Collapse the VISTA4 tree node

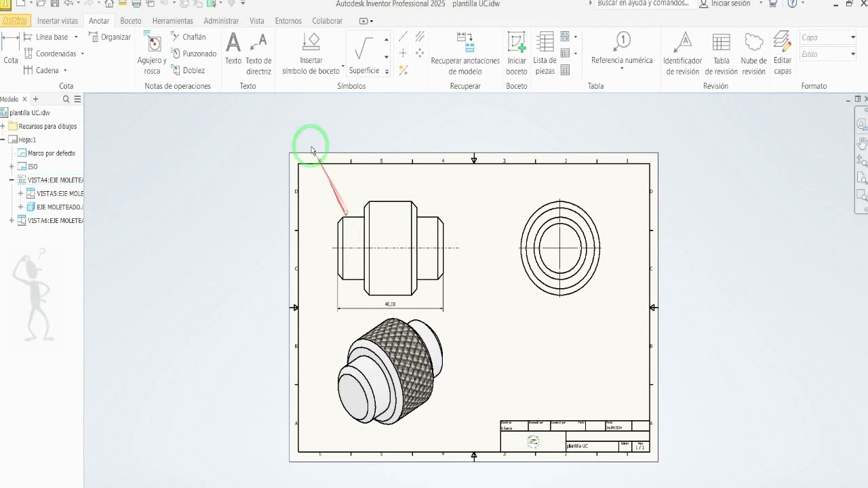pos(12,180)
